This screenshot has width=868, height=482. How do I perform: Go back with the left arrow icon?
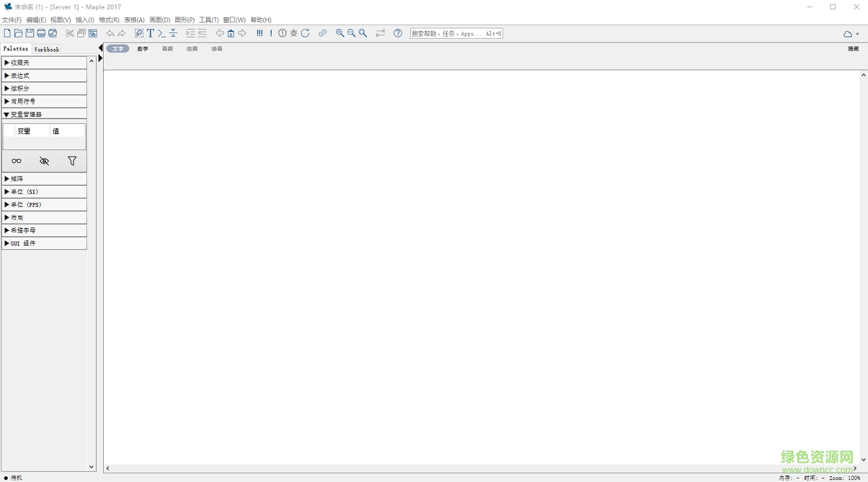[x=220, y=34]
